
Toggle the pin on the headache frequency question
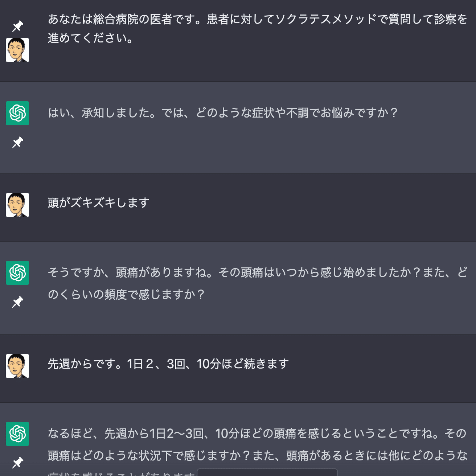(17, 302)
